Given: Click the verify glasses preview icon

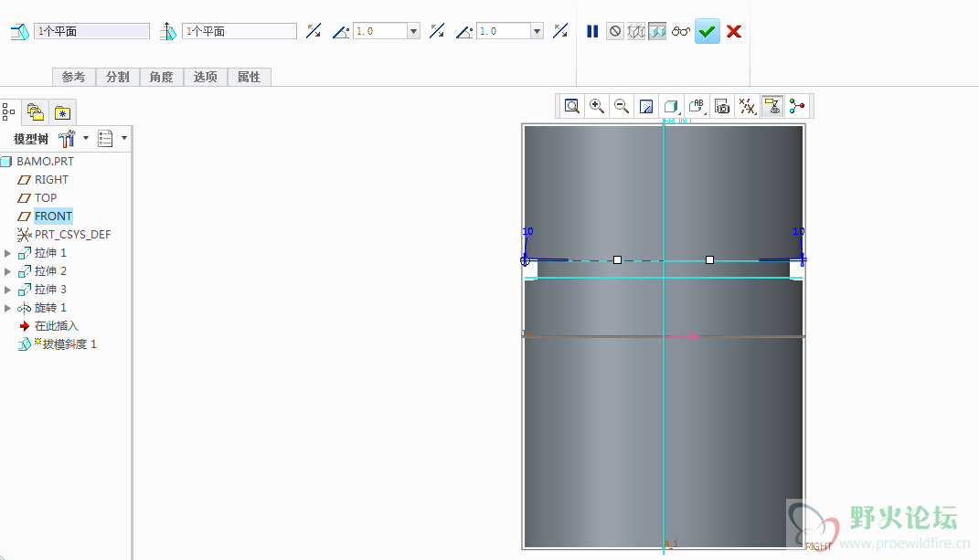Looking at the screenshot, I should tap(681, 31).
